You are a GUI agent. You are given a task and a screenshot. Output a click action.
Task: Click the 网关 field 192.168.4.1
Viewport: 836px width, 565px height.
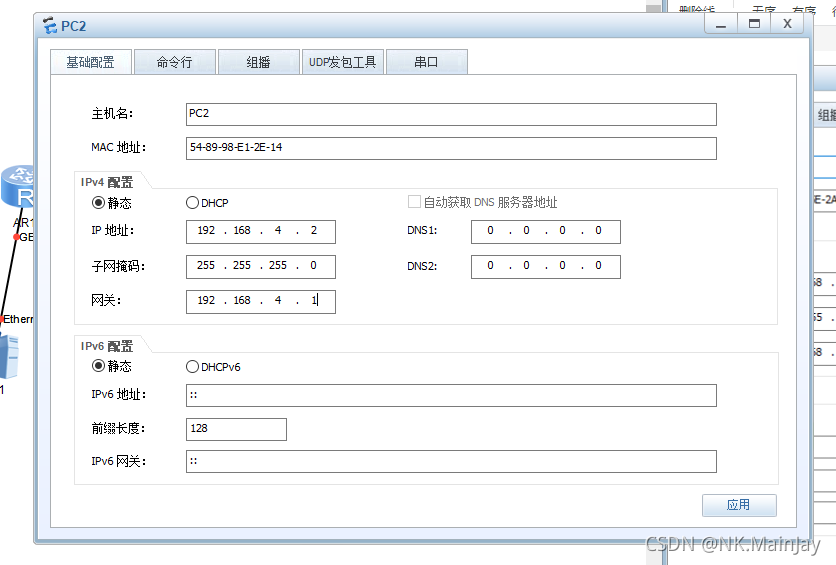(x=261, y=301)
